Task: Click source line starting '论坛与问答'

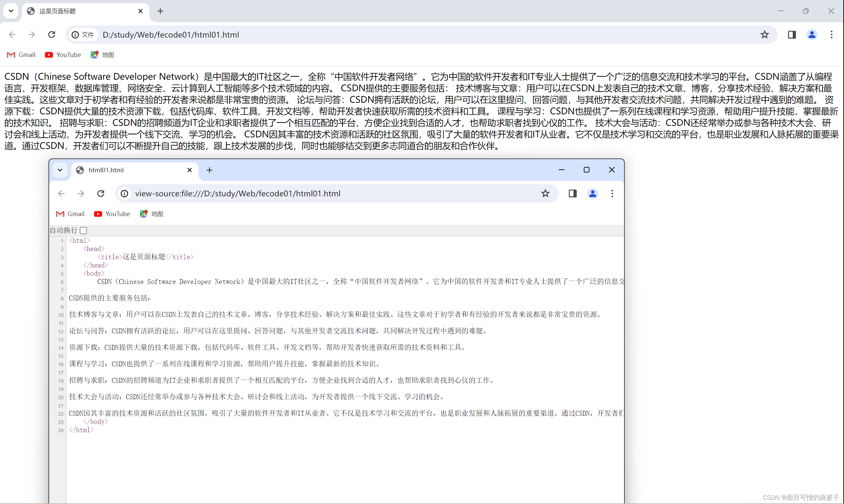Action: (278, 331)
